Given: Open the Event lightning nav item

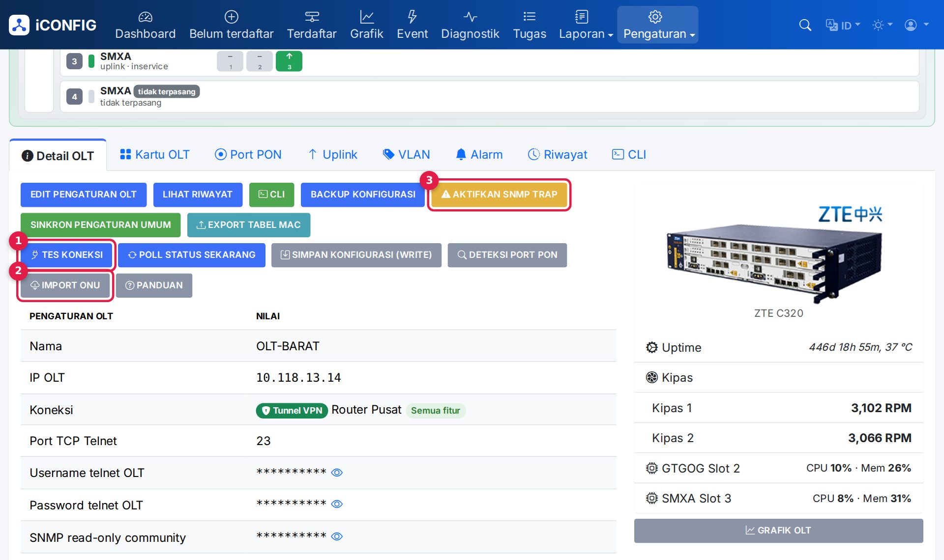Looking at the screenshot, I should pyautogui.click(x=412, y=25).
